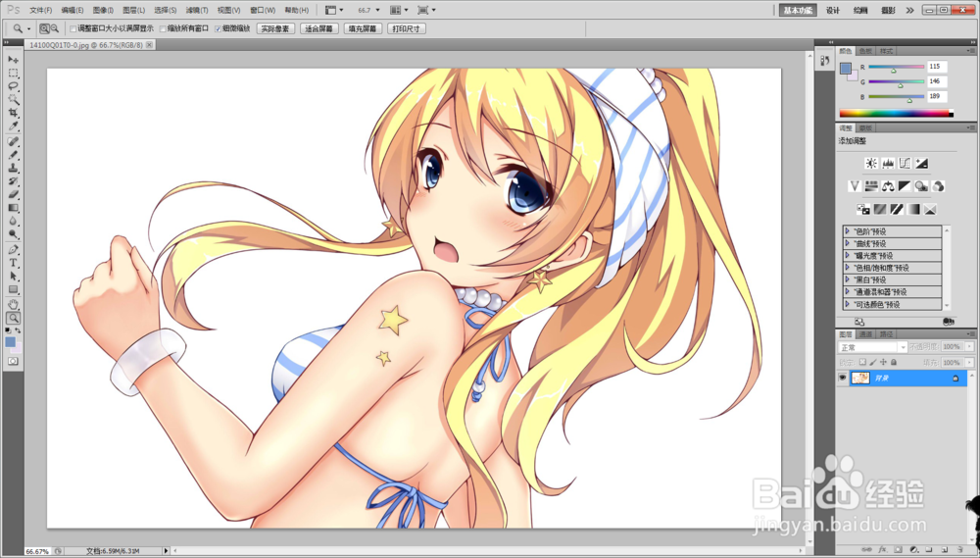This screenshot has height=558, width=980.
Task: Add a Levels adjustment
Action: [x=888, y=163]
